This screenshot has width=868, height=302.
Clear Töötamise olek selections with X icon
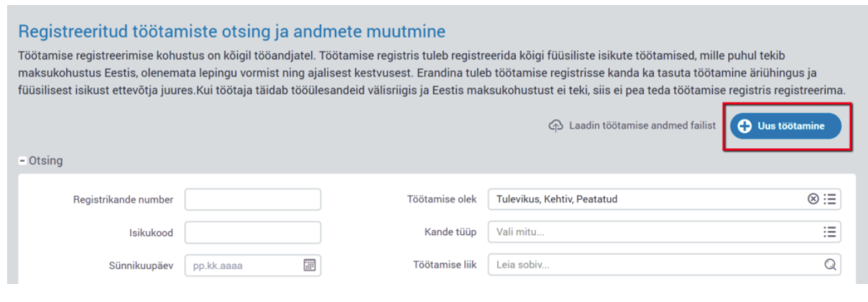813,200
